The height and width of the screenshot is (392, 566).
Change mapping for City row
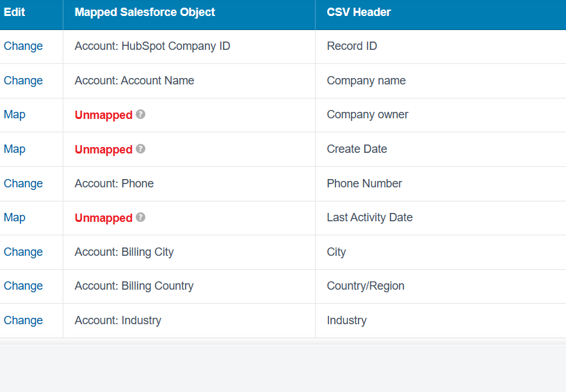tap(23, 252)
